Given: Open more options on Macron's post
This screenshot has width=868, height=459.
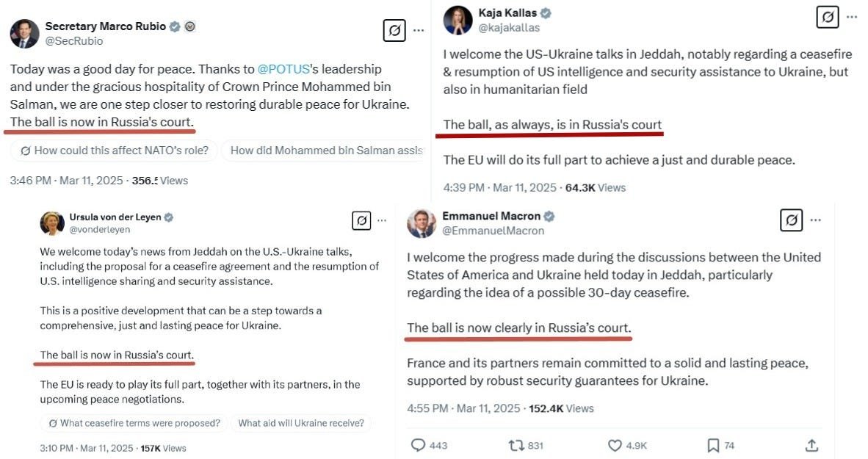Looking at the screenshot, I should [815, 220].
